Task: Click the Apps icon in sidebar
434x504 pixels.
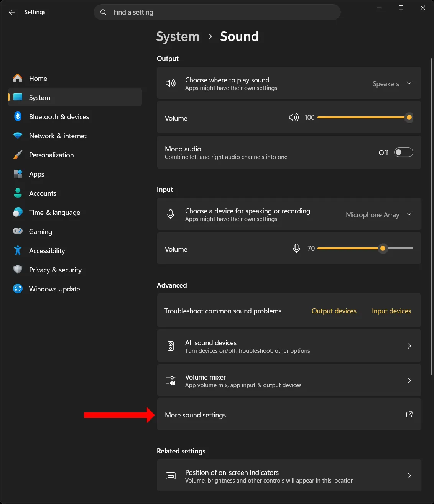Action: [x=18, y=174]
